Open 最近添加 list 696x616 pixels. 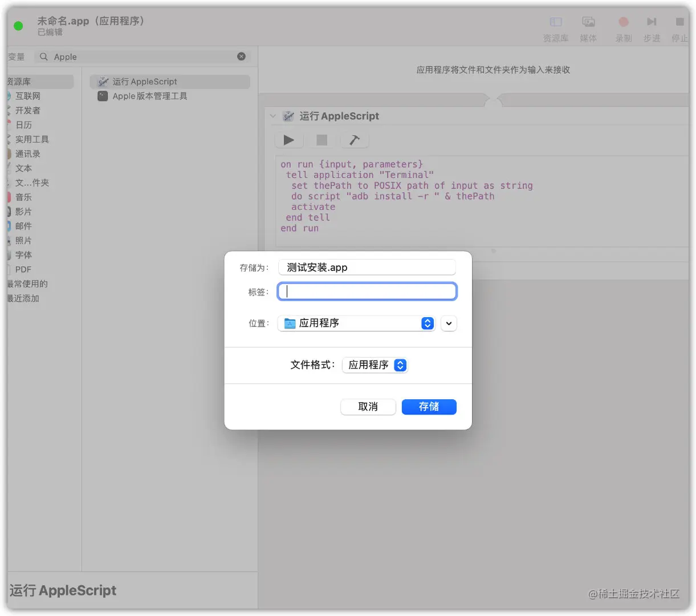23,298
